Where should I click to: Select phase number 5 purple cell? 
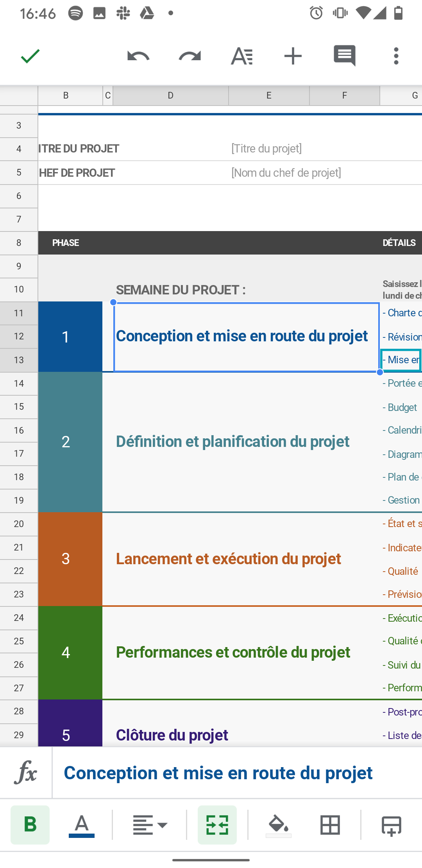click(x=70, y=723)
